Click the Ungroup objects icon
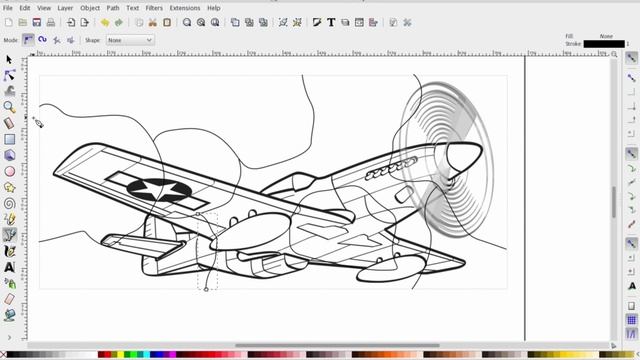Image resolution: width=640 pixels, height=360 pixels. click(x=297, y=22)
